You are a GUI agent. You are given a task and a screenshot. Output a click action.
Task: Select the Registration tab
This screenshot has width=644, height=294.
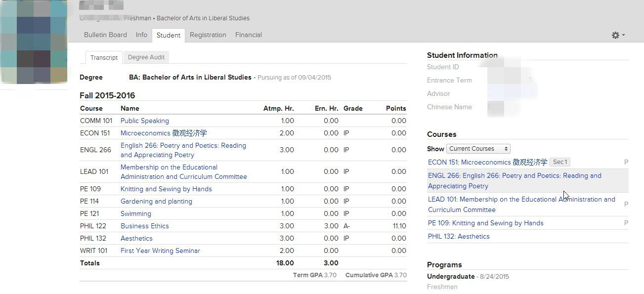pos(208,35)
